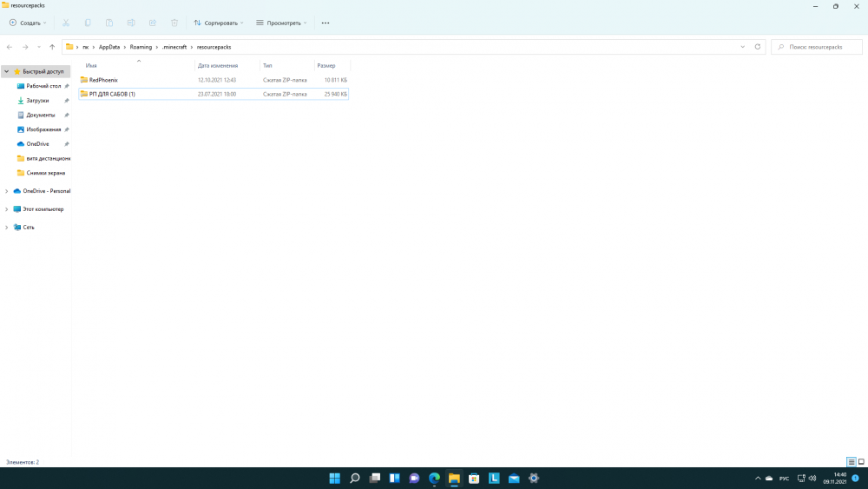This screenshot has height=489, width=868.
Task: Open the Windows Start menu
Action: point(335,478)
